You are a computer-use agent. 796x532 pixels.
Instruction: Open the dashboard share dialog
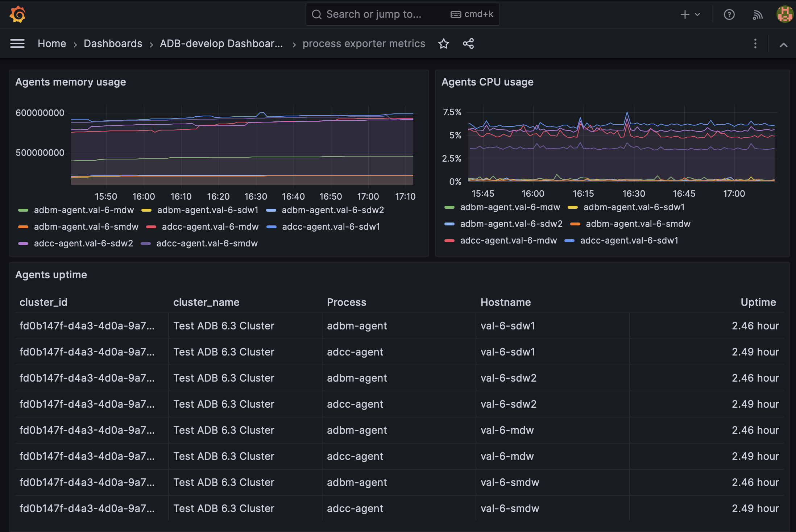pos(468,43)
